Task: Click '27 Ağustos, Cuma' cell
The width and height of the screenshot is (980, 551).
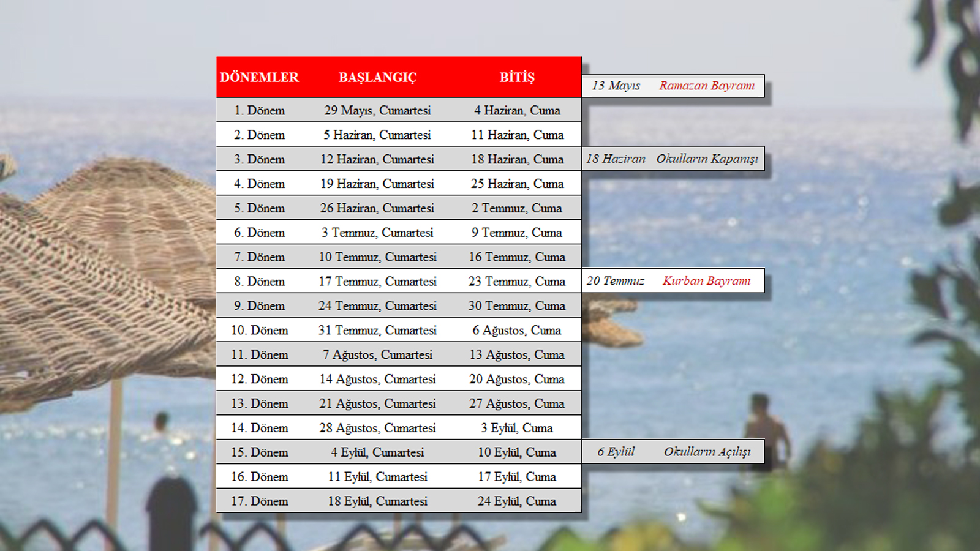Action: (x=517, y=404)
